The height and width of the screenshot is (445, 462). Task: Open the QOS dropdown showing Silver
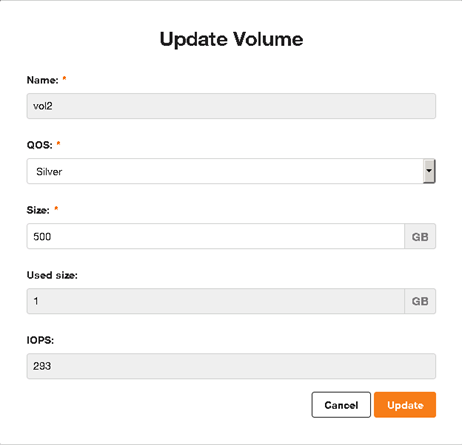point(231,171)
